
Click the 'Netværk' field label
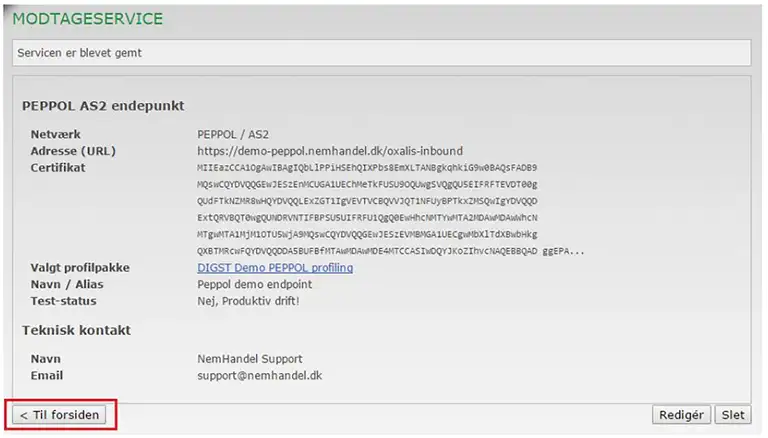point(56,134)
